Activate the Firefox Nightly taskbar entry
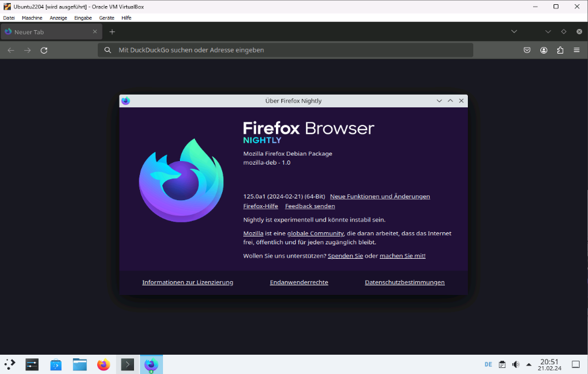Viewport: 588px width, 374px height. (152, 364)
